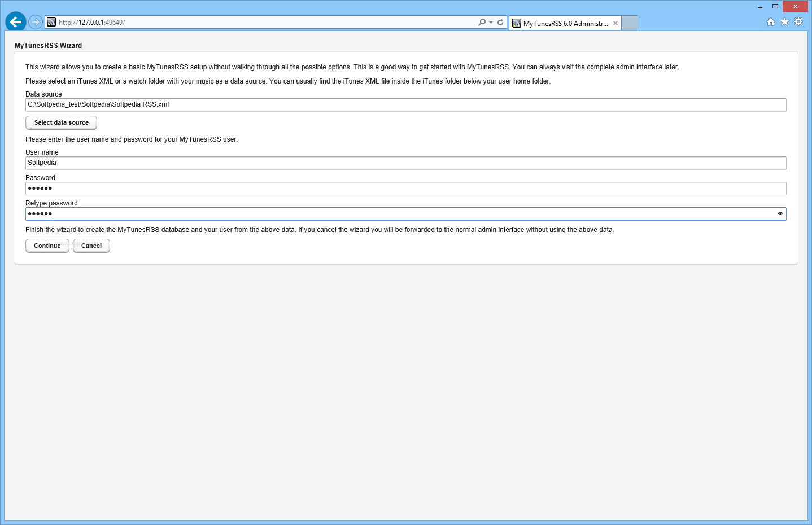The height and width of the screenshot is (525, 812).
Task: Select the MyTunesRSS 6.0 Administration tab
Action: pyautogui.click(x=565, y=23)
